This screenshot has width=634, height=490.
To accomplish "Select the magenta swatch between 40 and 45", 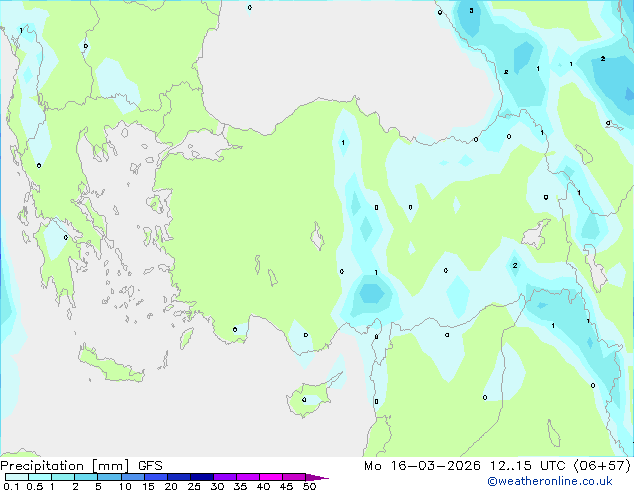I will click(271, 477).
